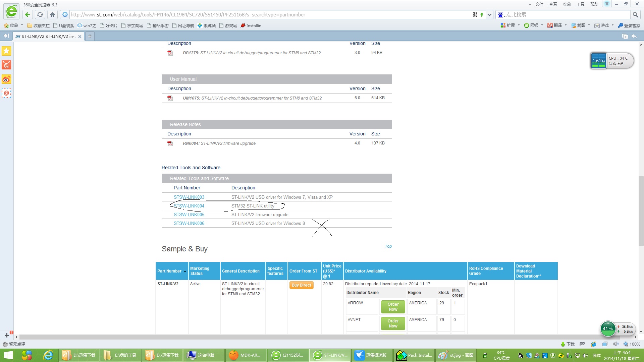Screen dimensions: 644x362
Task: Open the U盘装系 bookmark
Action: point(64,25)
